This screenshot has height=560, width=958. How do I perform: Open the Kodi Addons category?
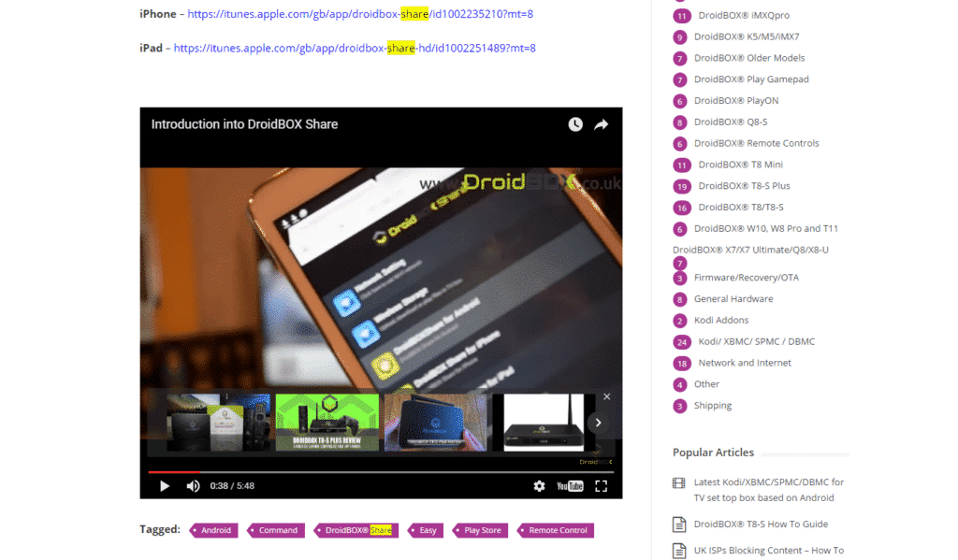pyautogui.click(x=721, y=321)
